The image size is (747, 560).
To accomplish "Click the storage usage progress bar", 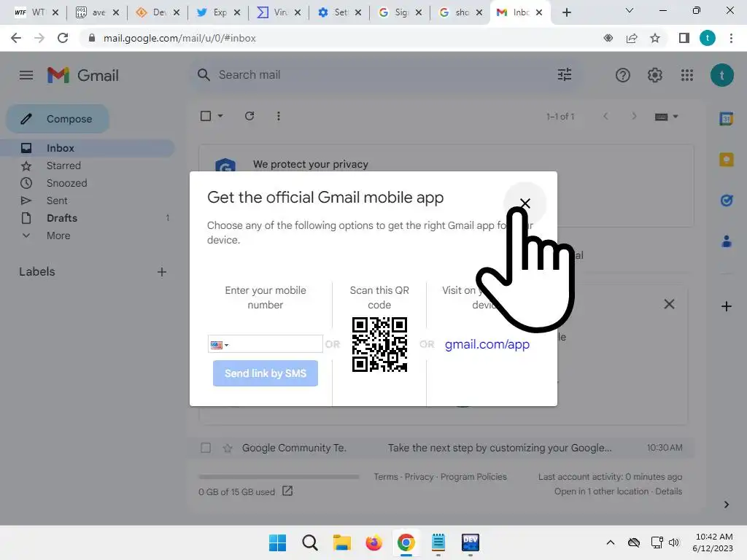I will [279, 477].
